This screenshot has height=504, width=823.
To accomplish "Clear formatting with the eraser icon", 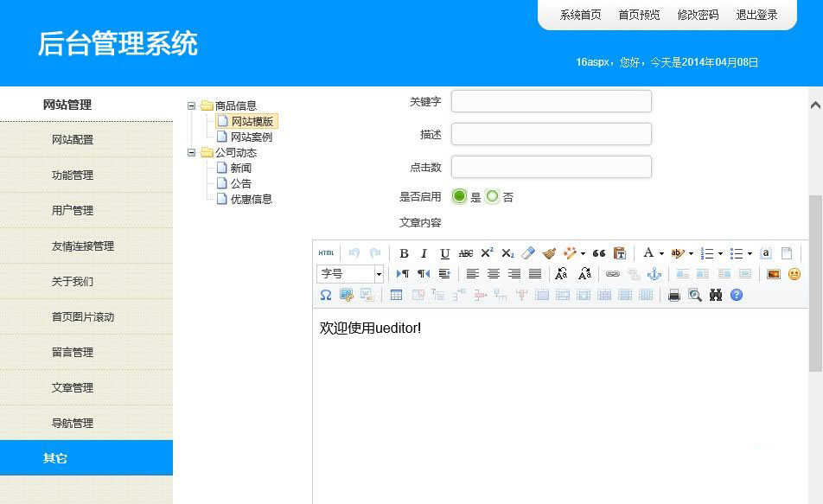I will (x=528, y=252).
